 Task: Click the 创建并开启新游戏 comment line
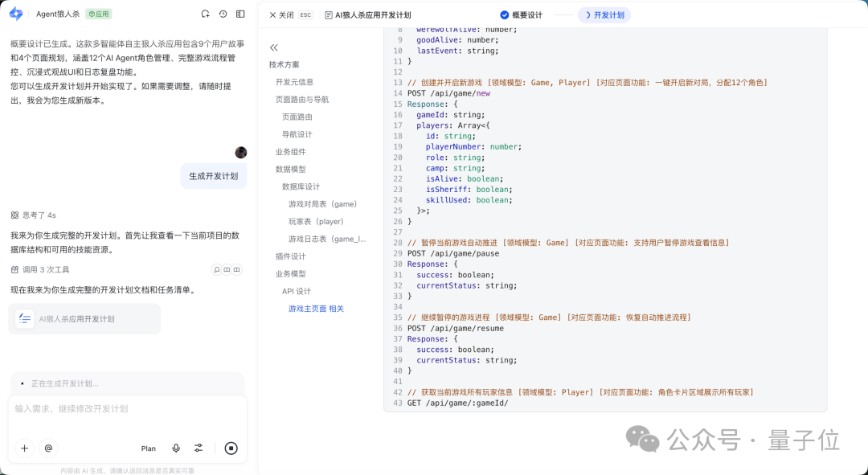pyautogui.click(x=588, y=83)
